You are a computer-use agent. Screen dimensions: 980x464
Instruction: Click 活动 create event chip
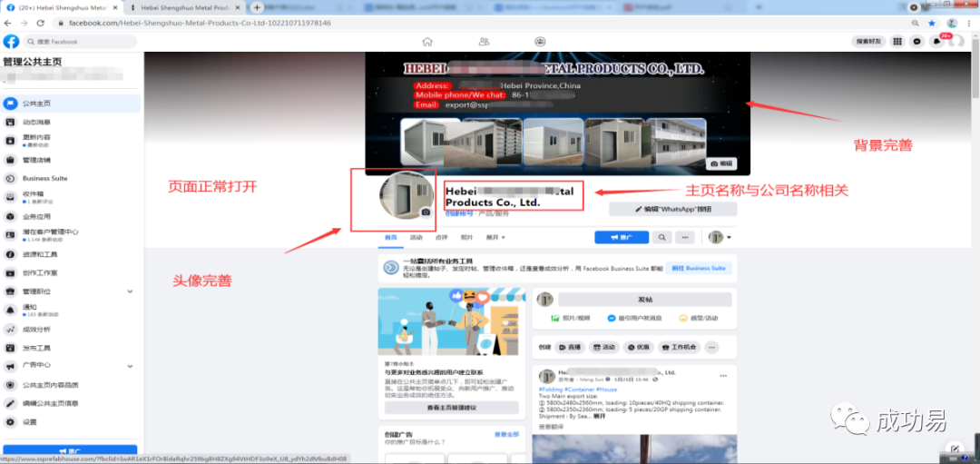tap(603, 347)
